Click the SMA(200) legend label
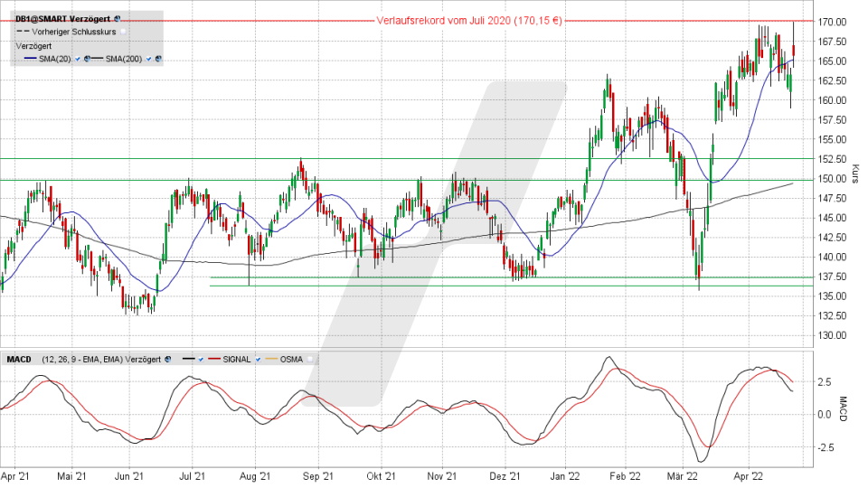 124,59
